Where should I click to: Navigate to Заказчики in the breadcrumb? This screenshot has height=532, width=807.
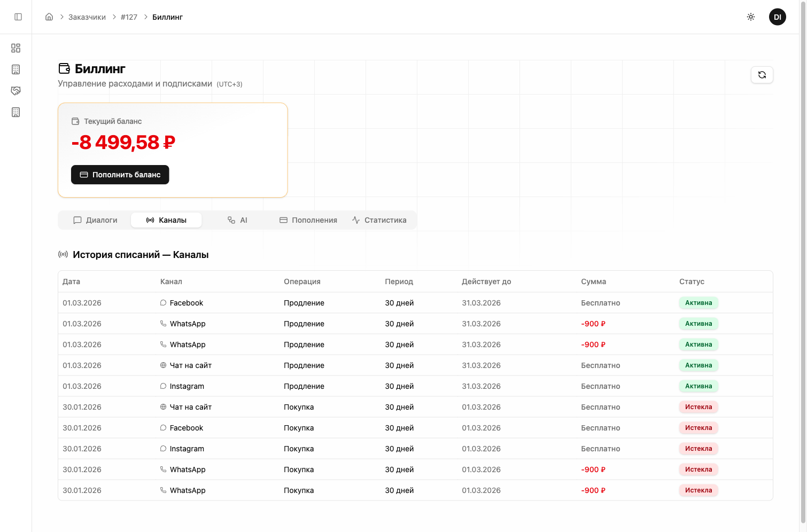pyautogui.click(x=87, y=17)
